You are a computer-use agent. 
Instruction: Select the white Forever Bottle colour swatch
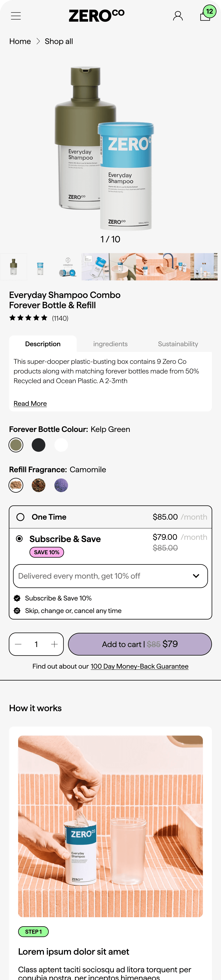[x=61, y=445]
